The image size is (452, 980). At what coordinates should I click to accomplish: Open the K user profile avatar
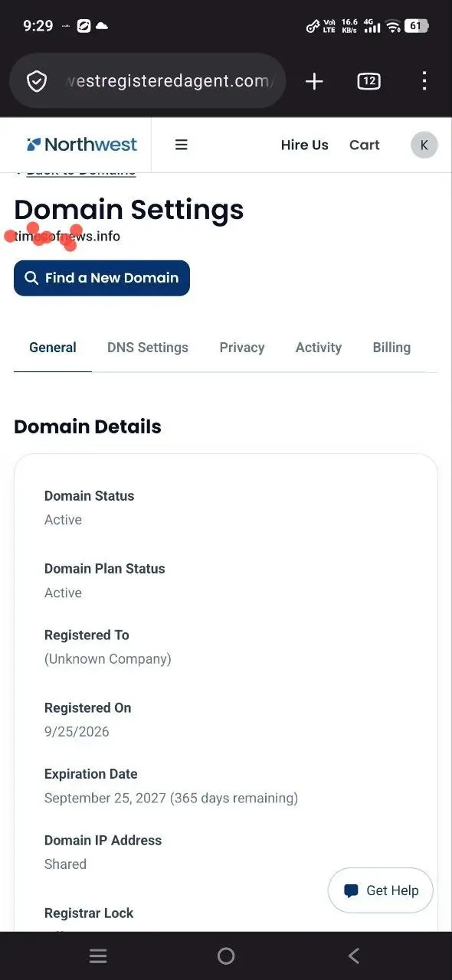[424, 145]
